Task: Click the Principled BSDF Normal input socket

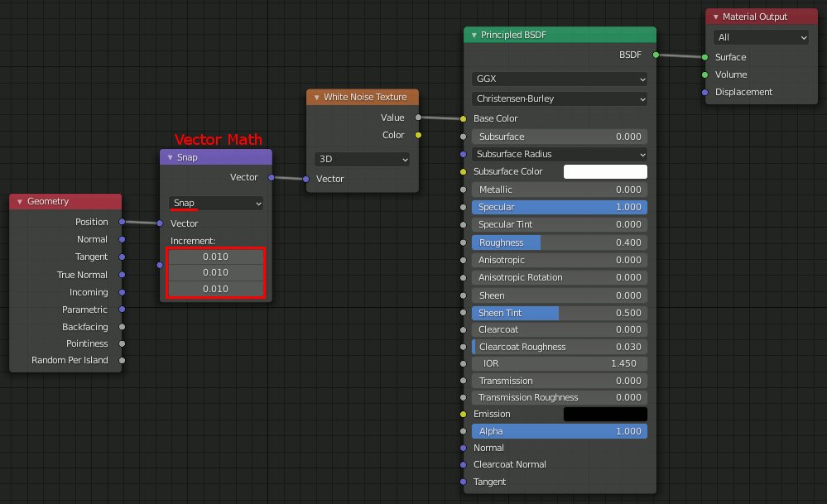Action: point(463,448)
